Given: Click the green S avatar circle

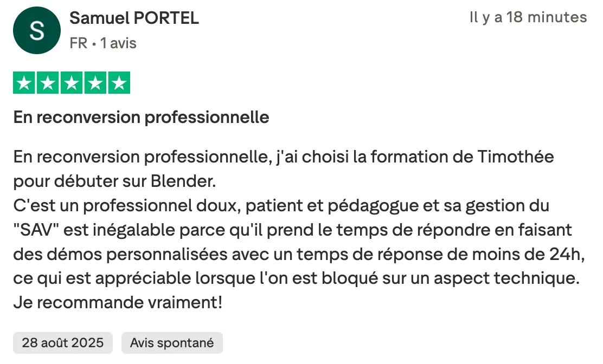Looking at the screenshot, I should click(x=36, y=30).
